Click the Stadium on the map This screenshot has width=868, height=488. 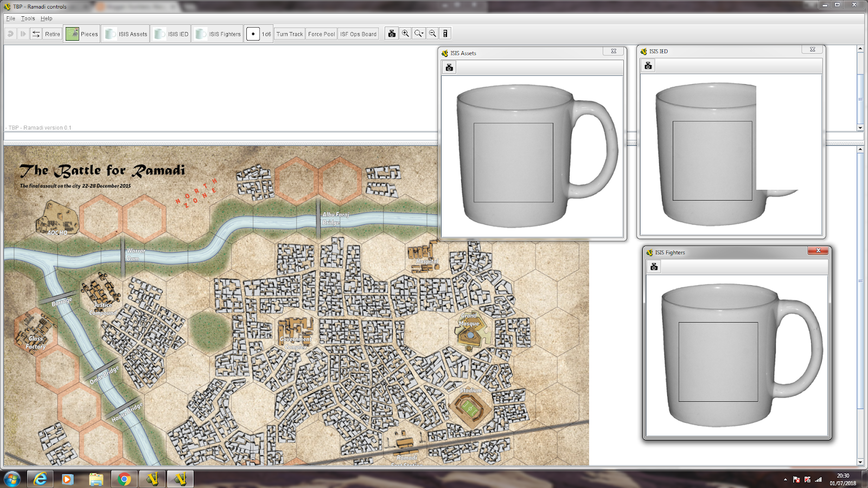[x=470, y=407]
